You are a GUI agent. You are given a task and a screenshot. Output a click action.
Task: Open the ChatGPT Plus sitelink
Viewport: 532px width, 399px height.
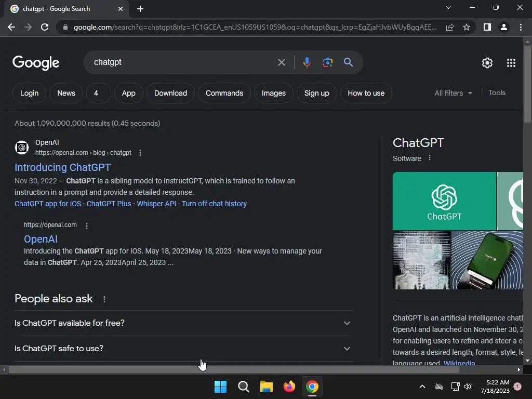[x=109, y=204]
